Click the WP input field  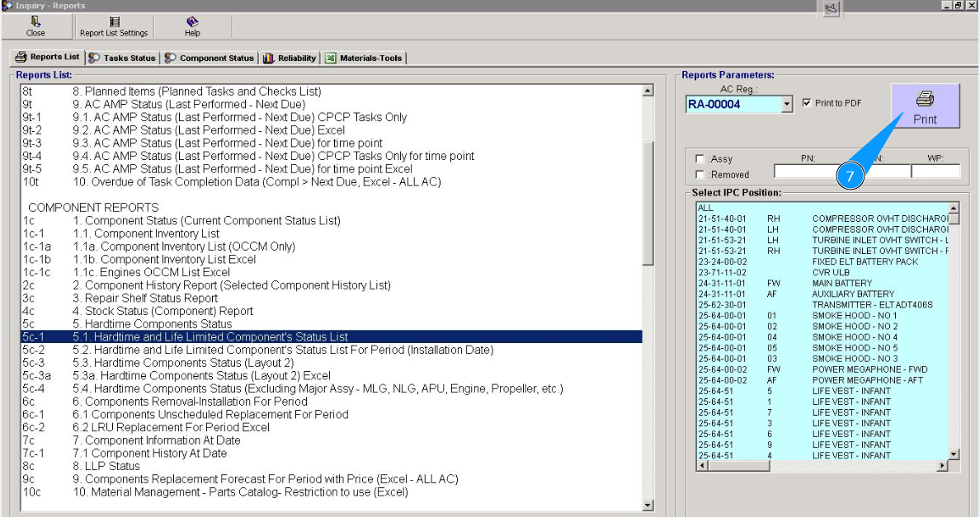click(x=935, y=172)
